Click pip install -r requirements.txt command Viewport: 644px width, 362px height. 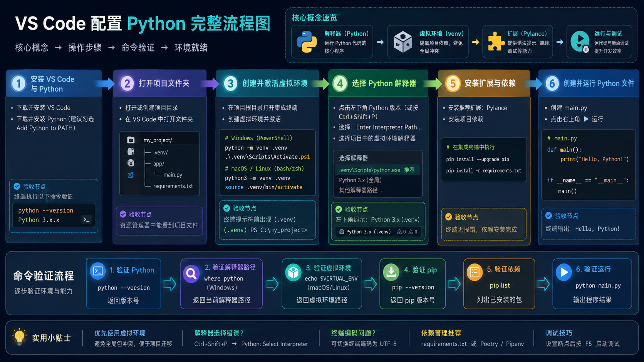483,170
